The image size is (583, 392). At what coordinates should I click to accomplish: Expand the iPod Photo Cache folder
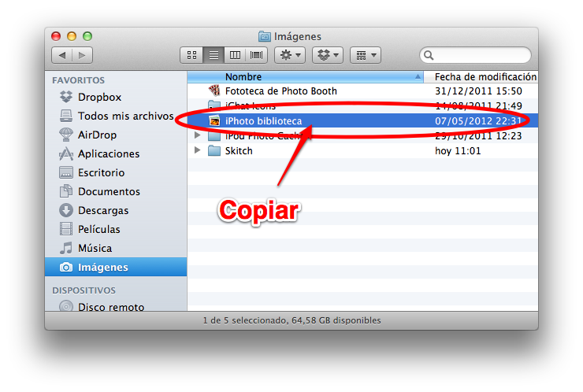[x=198, y=135]
